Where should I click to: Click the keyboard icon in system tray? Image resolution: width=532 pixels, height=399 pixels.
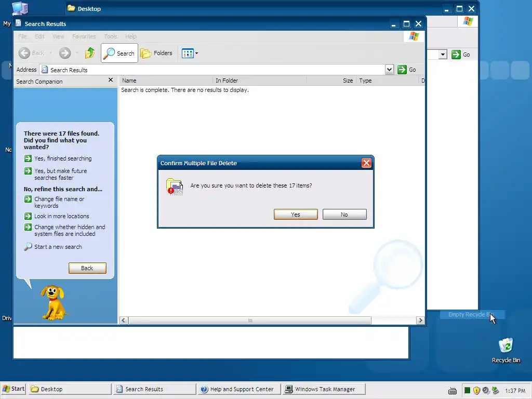453,391
